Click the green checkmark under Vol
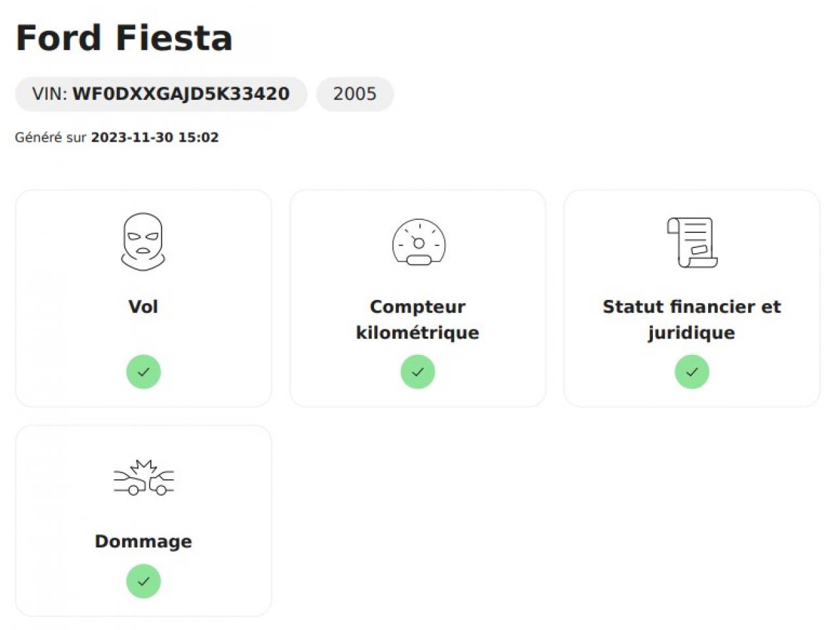The width and height of the screenshot is (840, 630). [143, 372]
